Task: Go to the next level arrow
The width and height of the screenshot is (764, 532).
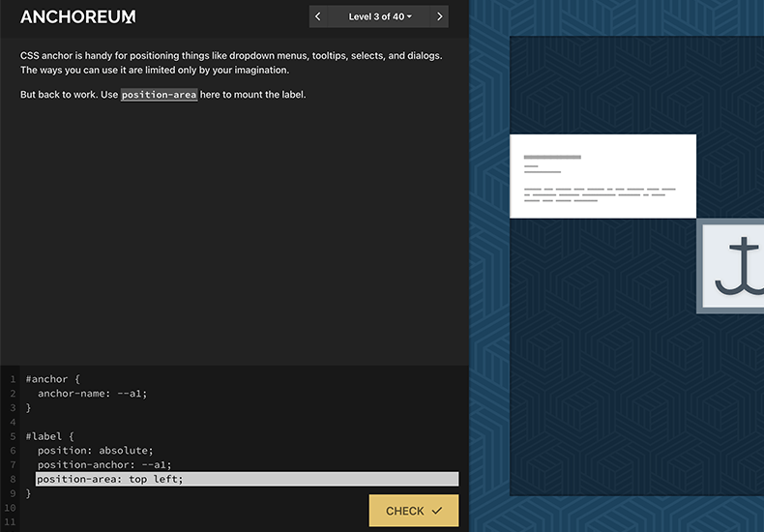Action: pos(439,16)
